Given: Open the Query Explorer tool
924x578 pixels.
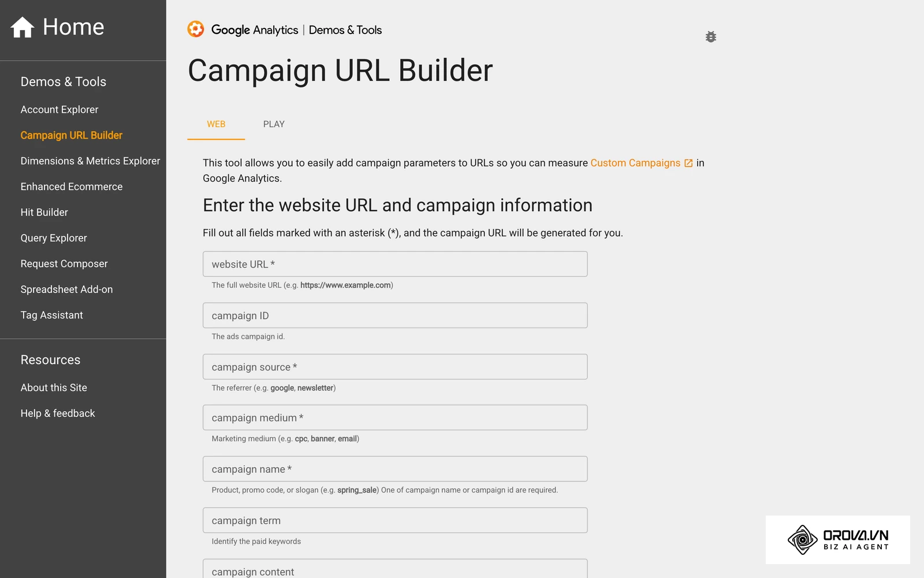Looking at the screenshot, I should click(x=54, y=238).
